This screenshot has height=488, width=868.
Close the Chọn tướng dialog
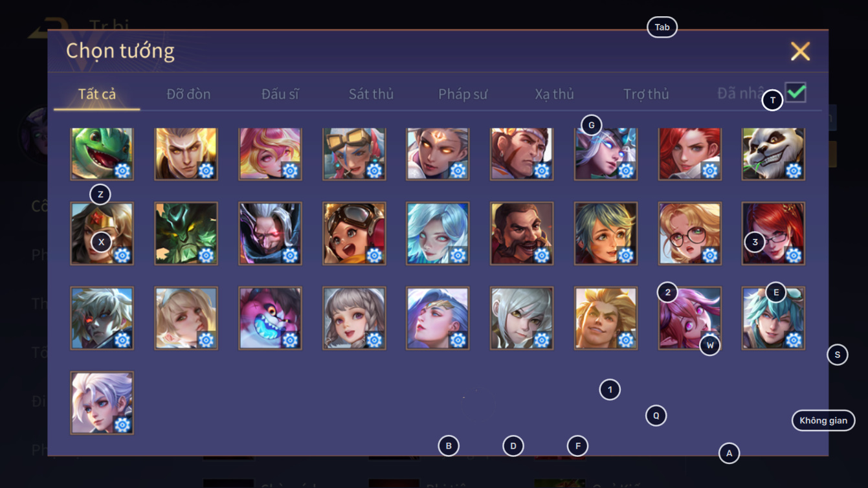[x=800, y=51]
